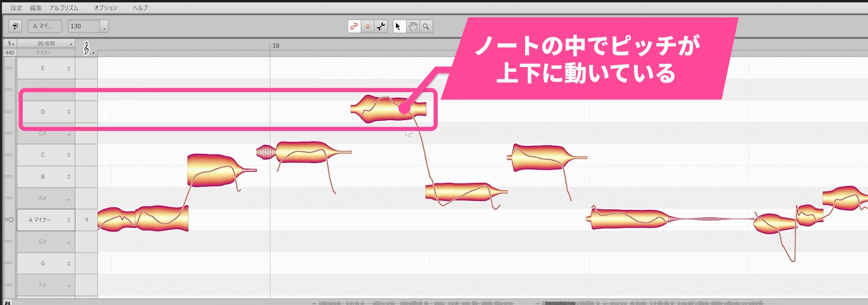Click the A マイ... key button
The height and width of the screenshot is (305, 868).
point(45,26)
